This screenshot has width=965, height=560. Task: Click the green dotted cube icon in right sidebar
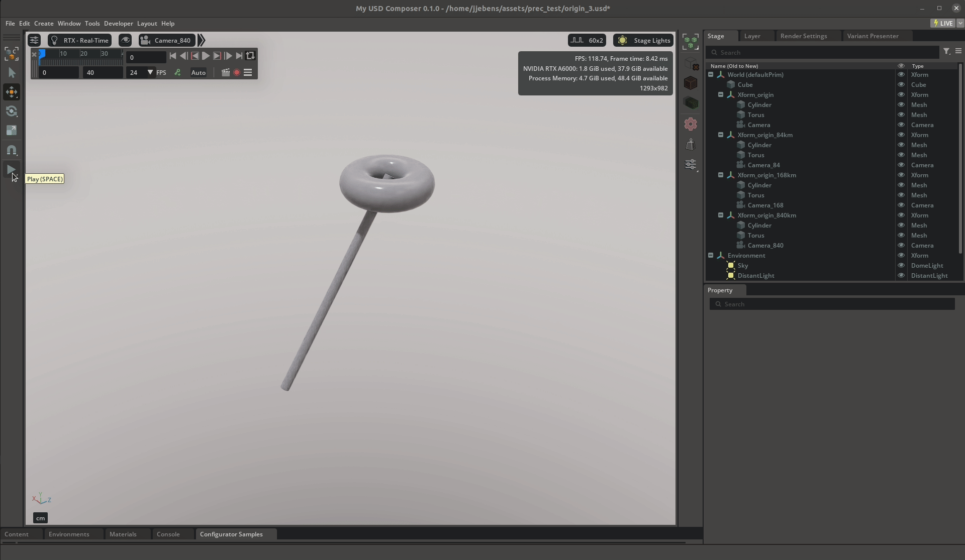coord(691,103)
